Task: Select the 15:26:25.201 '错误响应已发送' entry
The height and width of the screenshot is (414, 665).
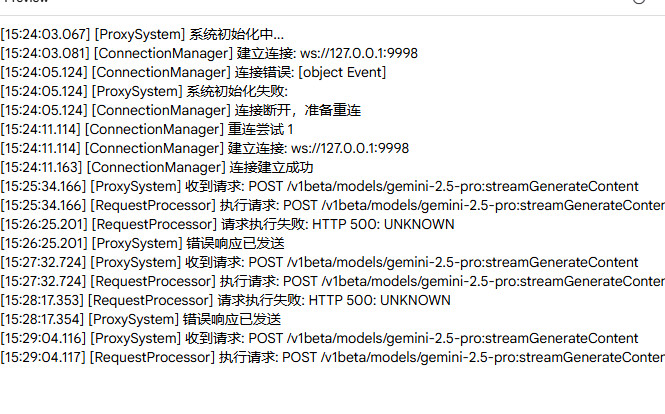Action: [x=142, y=243]
